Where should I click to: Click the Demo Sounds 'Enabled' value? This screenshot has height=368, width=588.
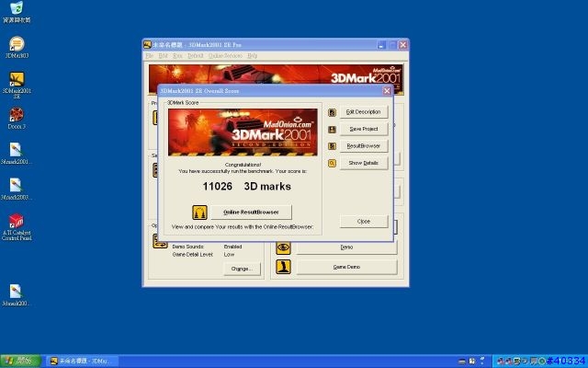pyautogui.click(x=232, y=247)
